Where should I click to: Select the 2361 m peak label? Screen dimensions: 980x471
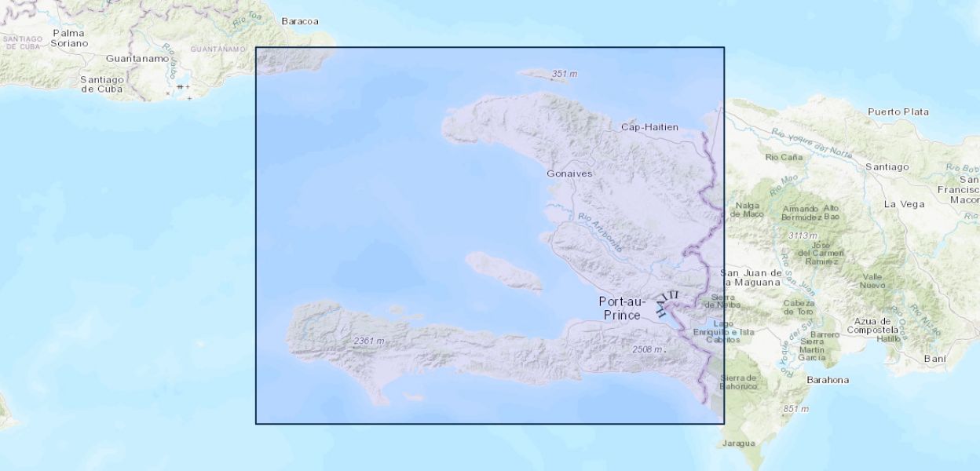point(369,341)
